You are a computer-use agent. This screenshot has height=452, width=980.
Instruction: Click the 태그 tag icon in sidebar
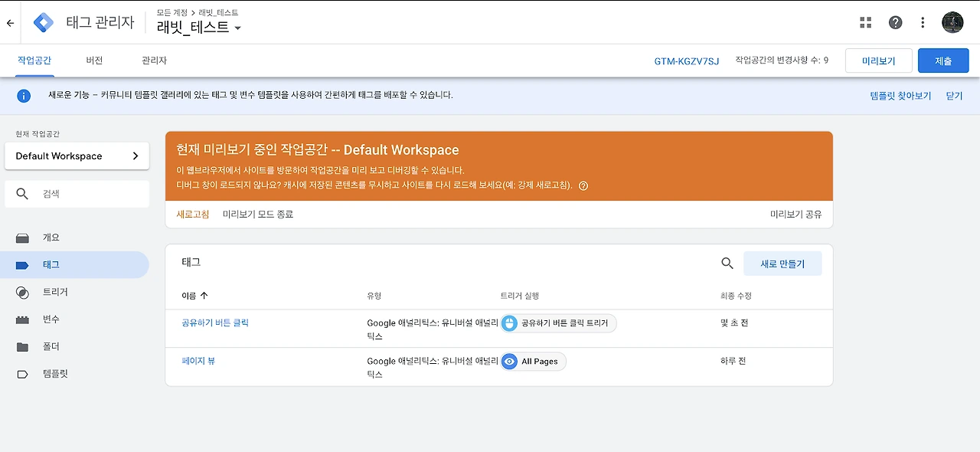coord(22,265)
